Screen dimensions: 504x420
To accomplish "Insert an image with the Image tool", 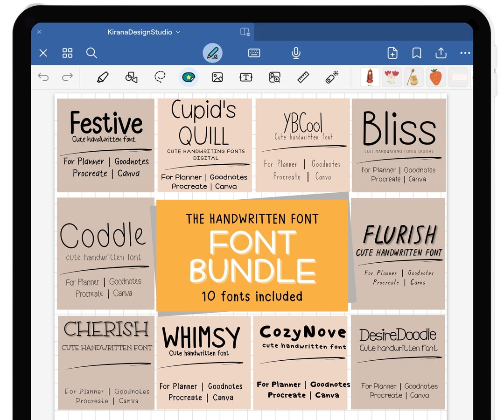I will pyautogui.click(x=217, y=77).
